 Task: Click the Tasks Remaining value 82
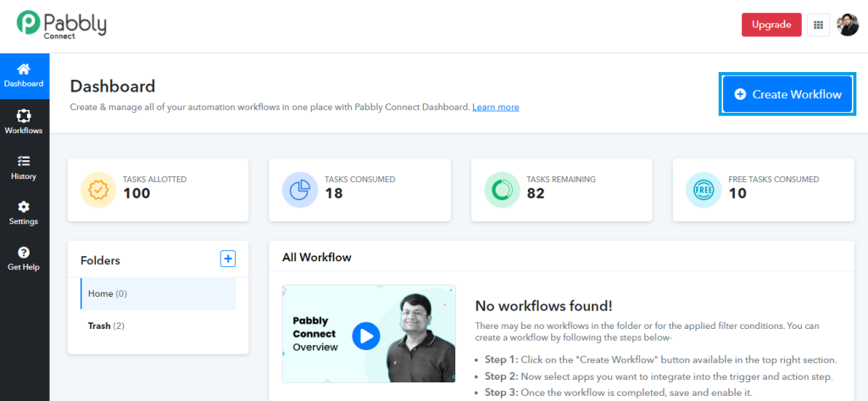(536, 193)
